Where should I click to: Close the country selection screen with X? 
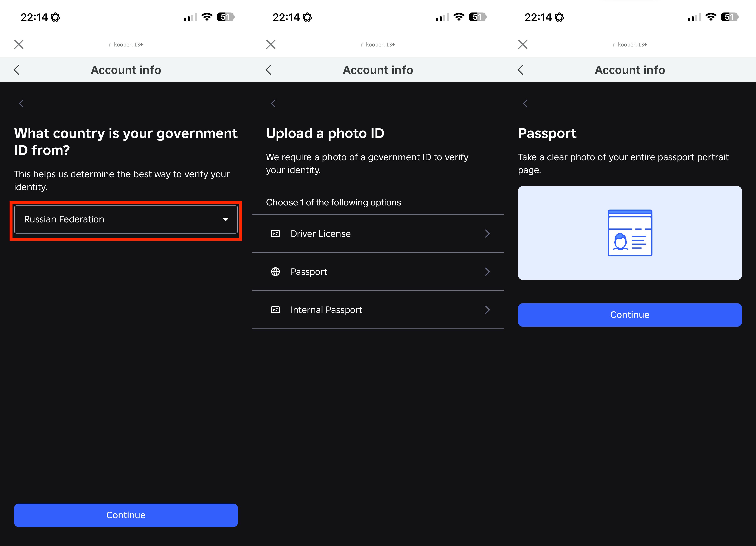tap(19, 44)
